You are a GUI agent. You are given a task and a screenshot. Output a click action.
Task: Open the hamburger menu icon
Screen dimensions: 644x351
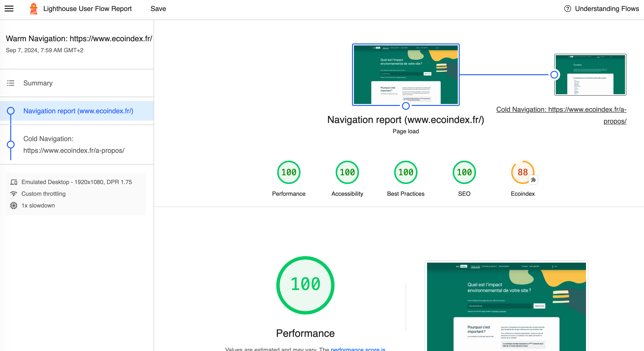[x=9, y=9]
